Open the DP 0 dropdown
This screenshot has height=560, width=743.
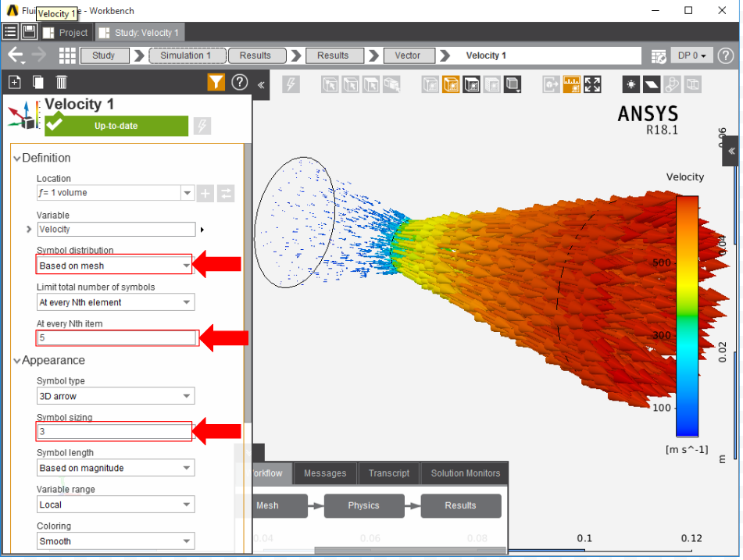coord(691,55)
